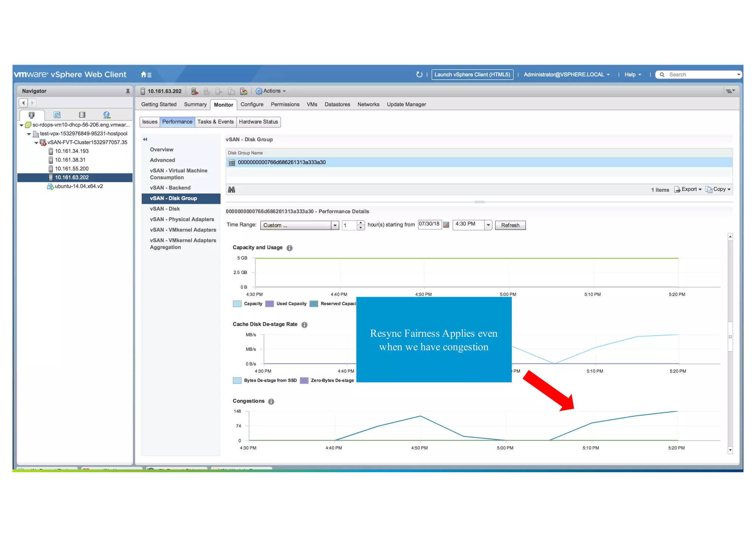
Task: Click the fourth host action toolbar icon
Action: (x=231, y=91)
